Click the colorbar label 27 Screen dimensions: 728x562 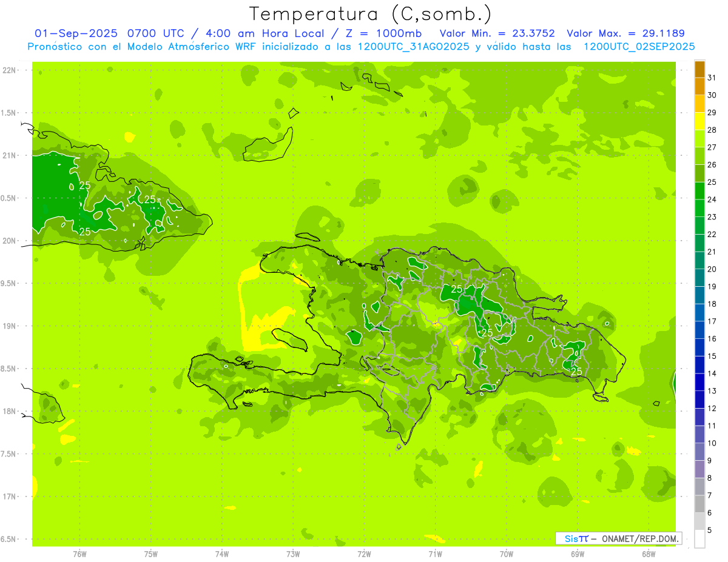pyautogui.click(x=712, y=147)
